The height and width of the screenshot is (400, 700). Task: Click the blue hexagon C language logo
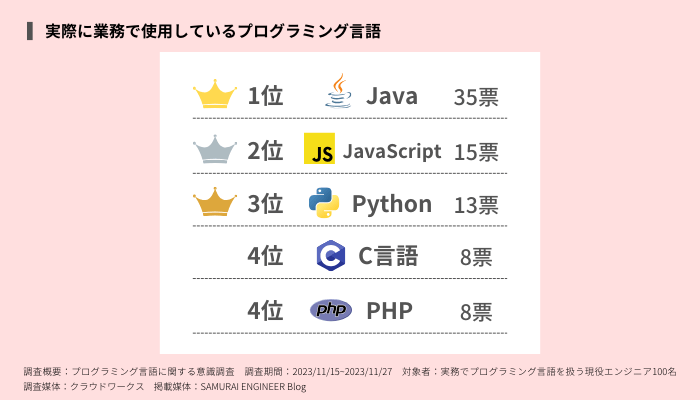click(331, 255)
